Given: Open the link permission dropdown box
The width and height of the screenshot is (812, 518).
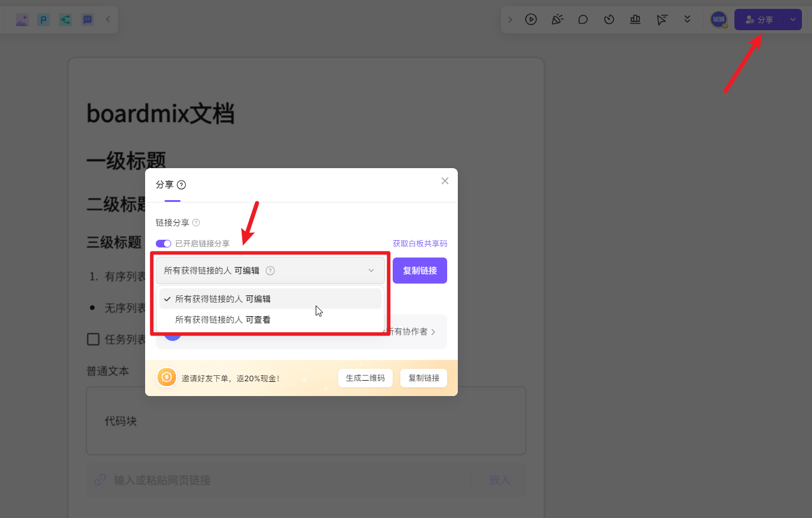Looking at the screenshot, I should click(270, 271).
